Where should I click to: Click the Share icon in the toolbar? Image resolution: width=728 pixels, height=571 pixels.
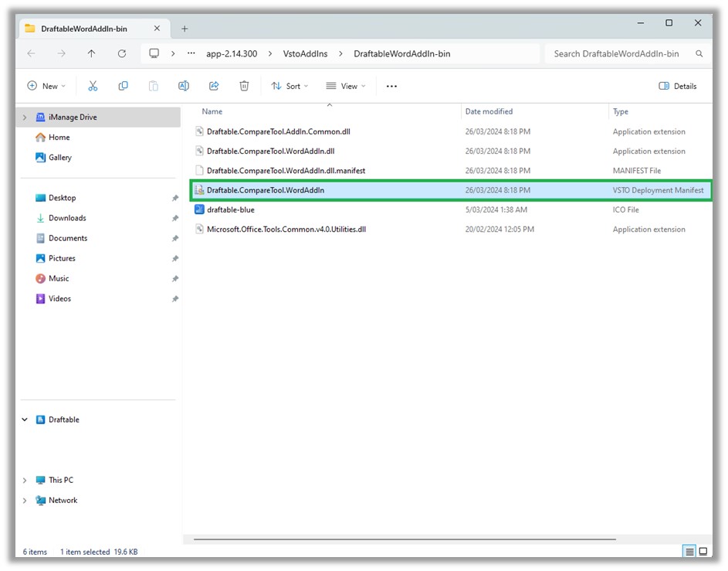click(214, 86)
